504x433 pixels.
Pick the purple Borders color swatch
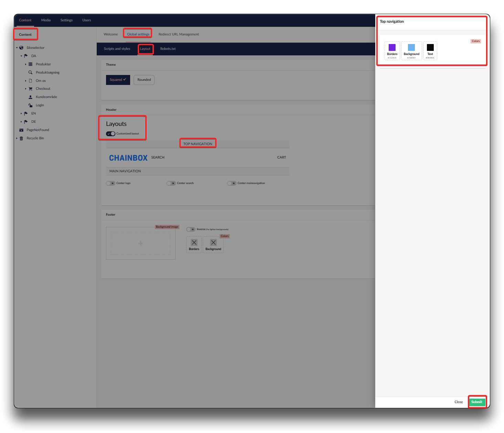coord(392,48)
